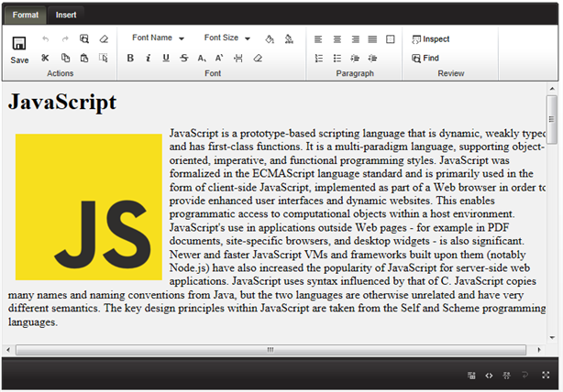Toggle italic formatting
The image size is (563, 392).
(x=148, y=58)
